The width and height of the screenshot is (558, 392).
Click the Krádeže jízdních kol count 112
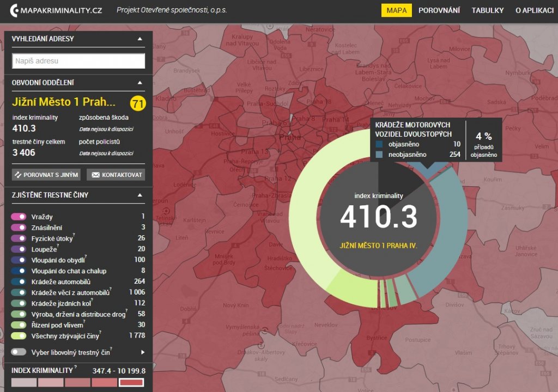pyautogui.click(x=139, y=303)
